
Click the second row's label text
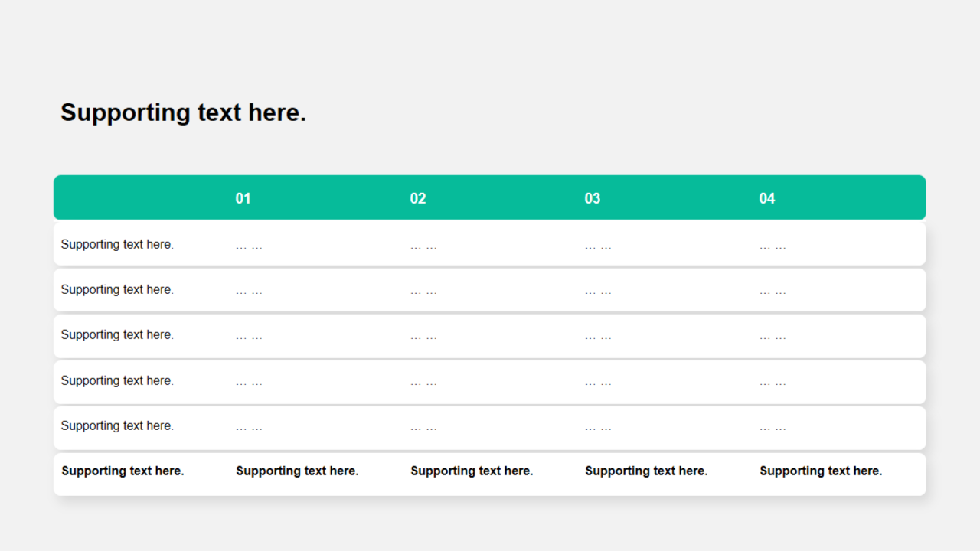pos(117,289)
